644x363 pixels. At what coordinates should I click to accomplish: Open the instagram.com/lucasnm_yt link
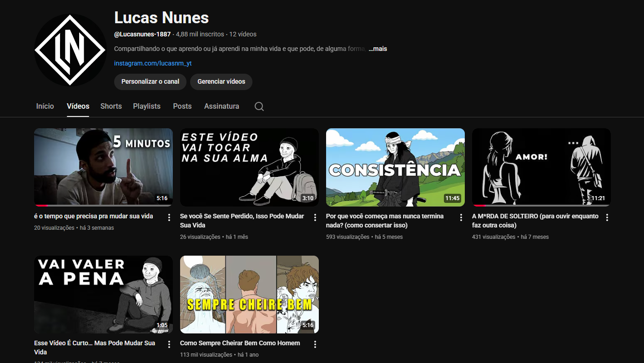(153, 63)
